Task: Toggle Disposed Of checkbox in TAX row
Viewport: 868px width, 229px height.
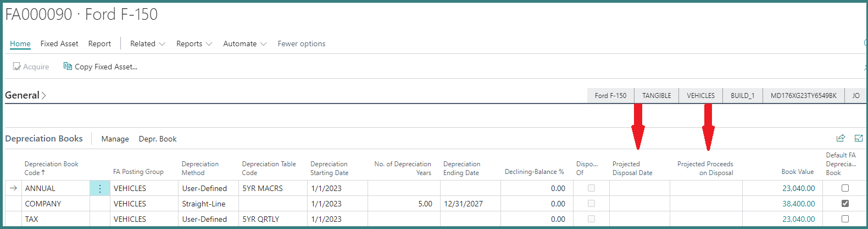Action: click(591, 219)
